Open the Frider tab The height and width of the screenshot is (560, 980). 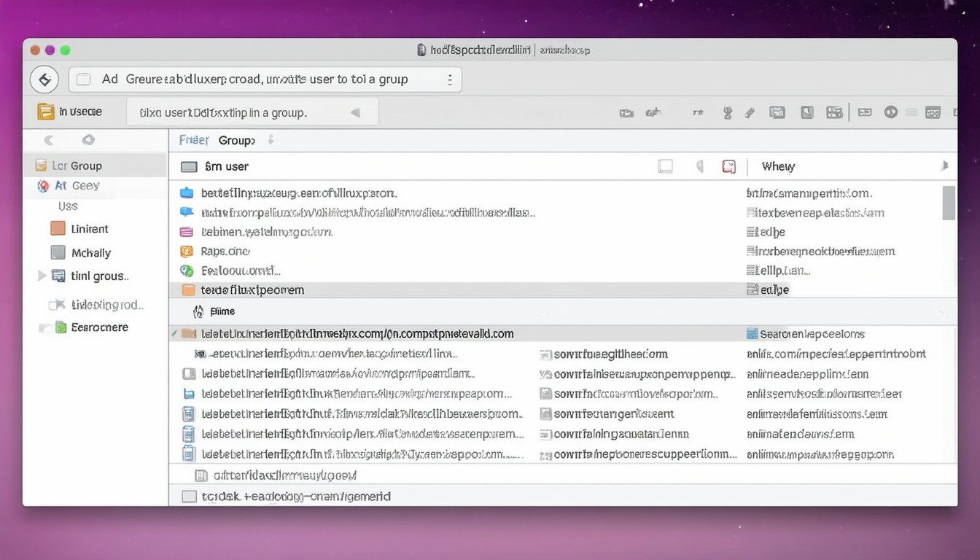click(x=194, y=140)
